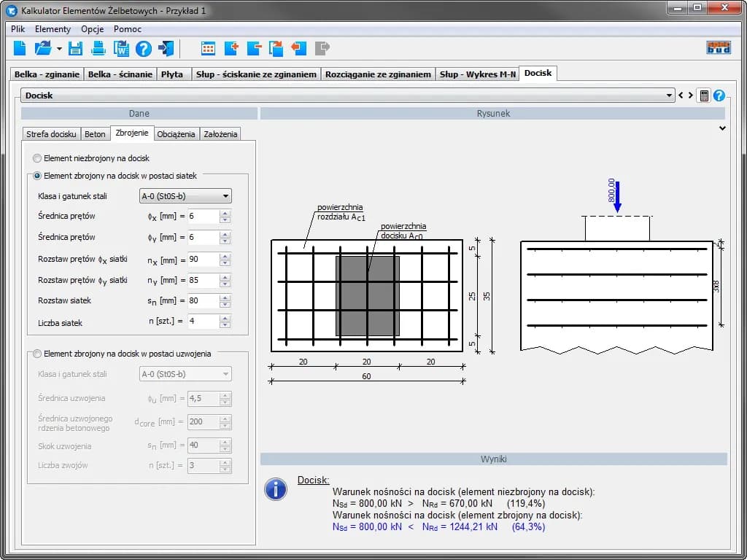The width and height of the screenshot is (747, 560).
Task: Save the project with the floppy disk icon
Action: coord(75,49)
